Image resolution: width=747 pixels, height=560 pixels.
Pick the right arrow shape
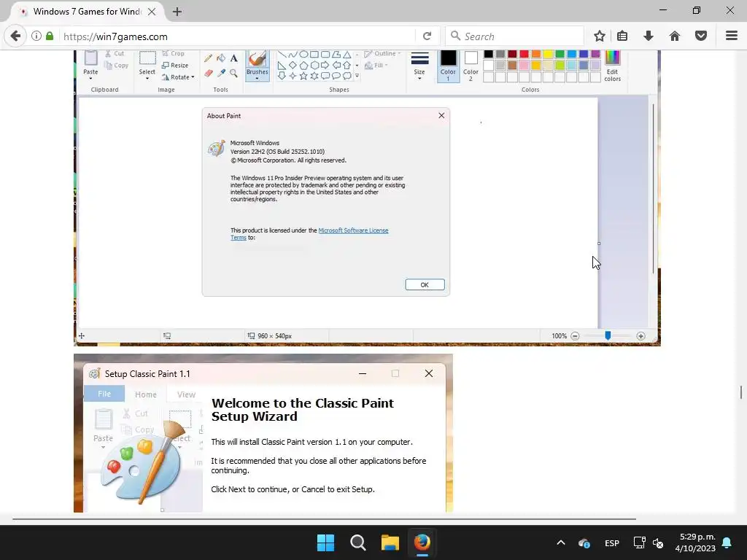pos(325,65)
